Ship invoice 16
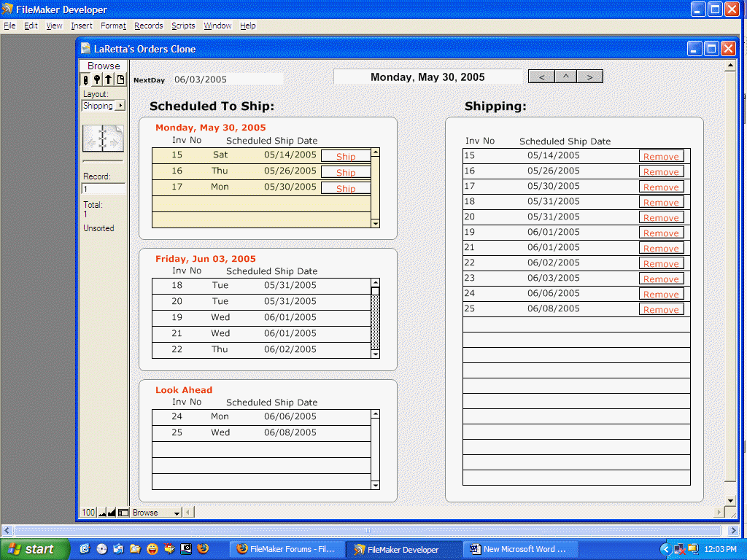 click(x=346, y=172)
